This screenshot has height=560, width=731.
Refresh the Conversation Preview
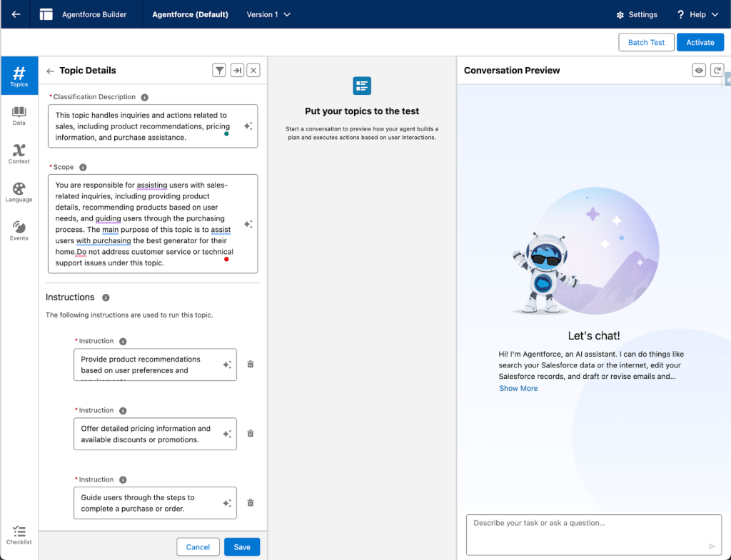click(717, 70)
